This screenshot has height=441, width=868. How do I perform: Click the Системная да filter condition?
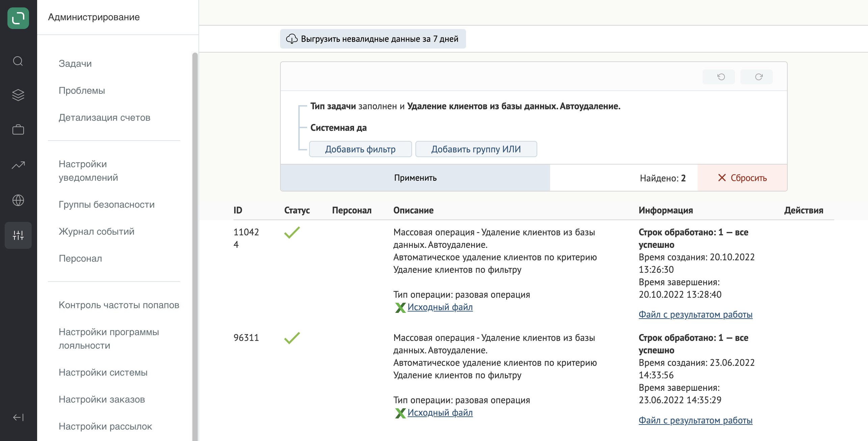coord(338,128)
